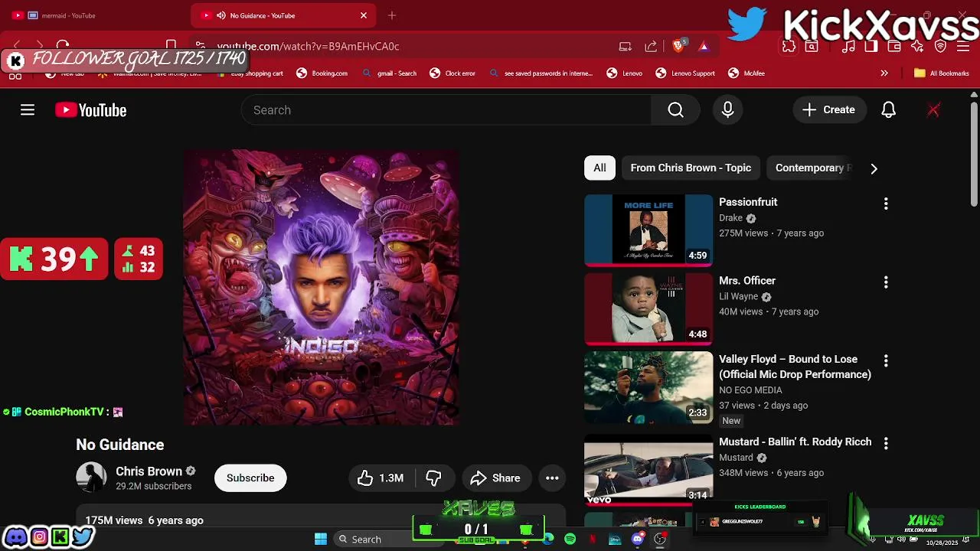Bookmark this page icon in toolbar
Image resolution: width=980 pixels, height=551 pixels.
coord(171,46)
